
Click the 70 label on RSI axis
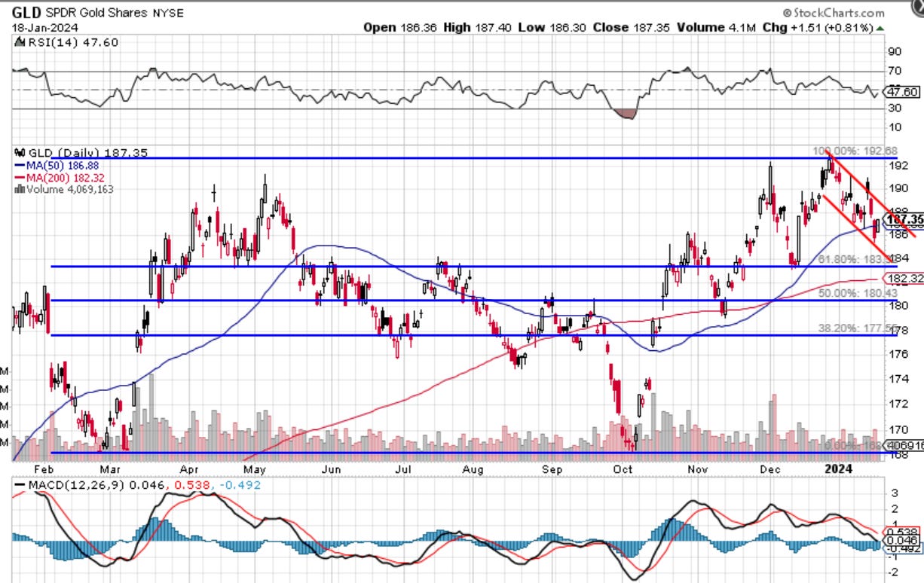[895, 72]
